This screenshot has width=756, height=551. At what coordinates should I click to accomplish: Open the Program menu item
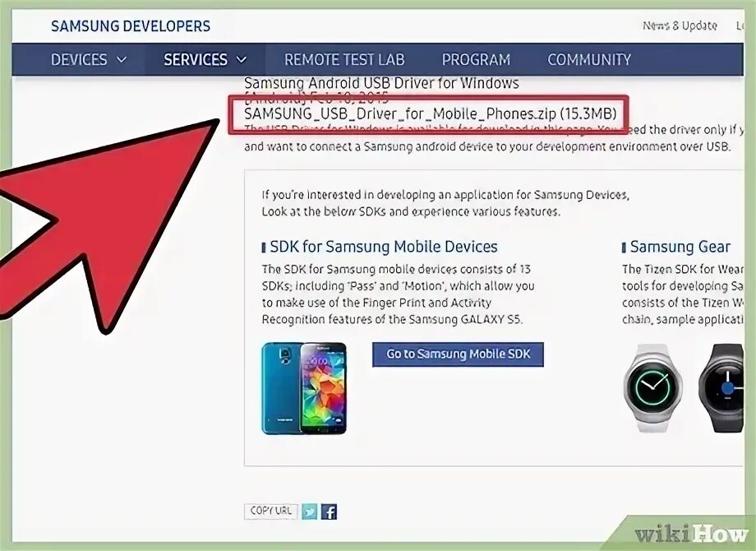pyautogui.click(x=476, y=60)
